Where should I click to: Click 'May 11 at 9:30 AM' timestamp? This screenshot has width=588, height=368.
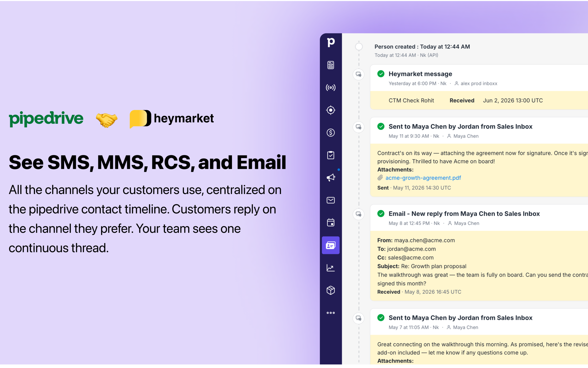pos(409,136)
